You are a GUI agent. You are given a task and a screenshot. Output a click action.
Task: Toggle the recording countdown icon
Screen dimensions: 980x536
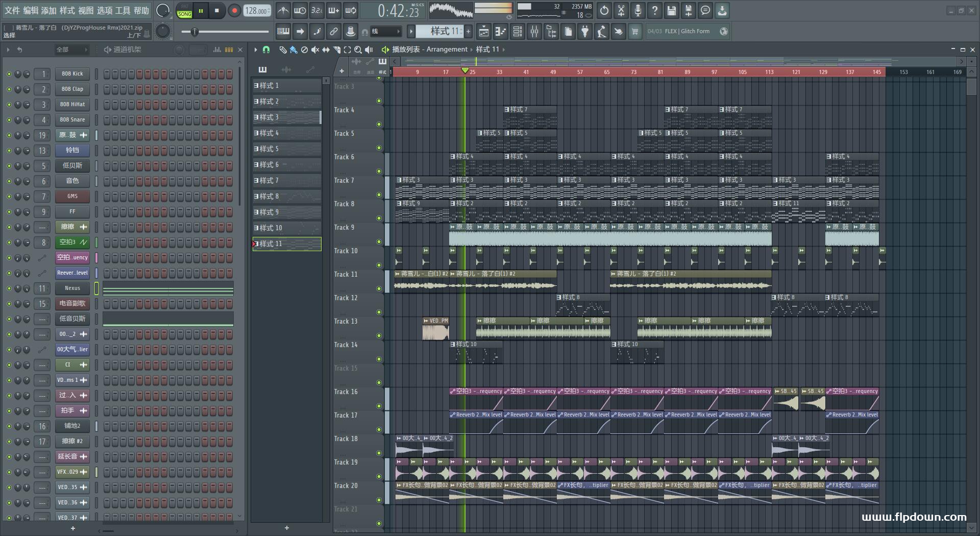pyautogui.click(x=317, y=10)
